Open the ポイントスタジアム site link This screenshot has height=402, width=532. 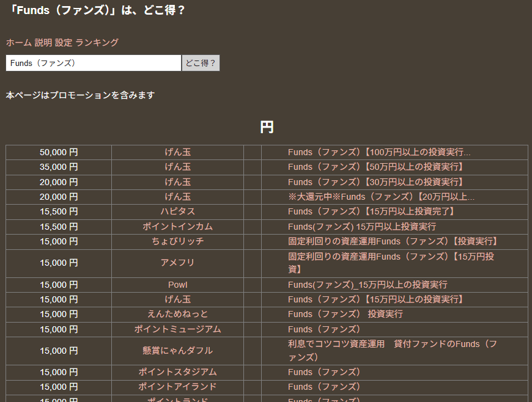tap(177, 372)
